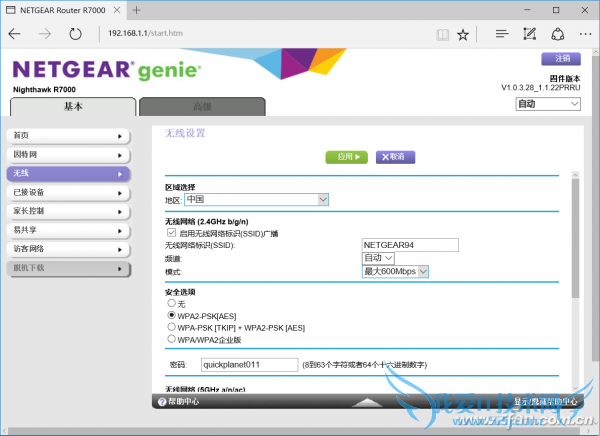
Task: Select WPA-PSK [TKIP] + WPA2-PSK [AES] radio
Action: click(x=171, y=327)
